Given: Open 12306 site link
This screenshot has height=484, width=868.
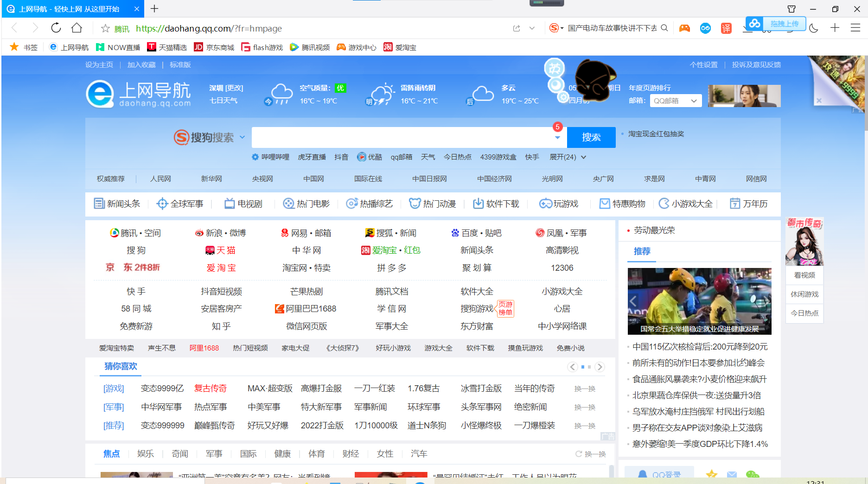Looking at the screenshot, I should 562,268.
